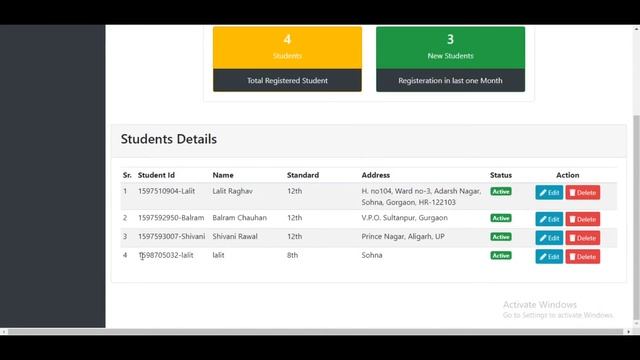Click Registeration in last one Month footer
Viewport: 640px width, 360px height.
pyautogui.click(x=450, y=80)
